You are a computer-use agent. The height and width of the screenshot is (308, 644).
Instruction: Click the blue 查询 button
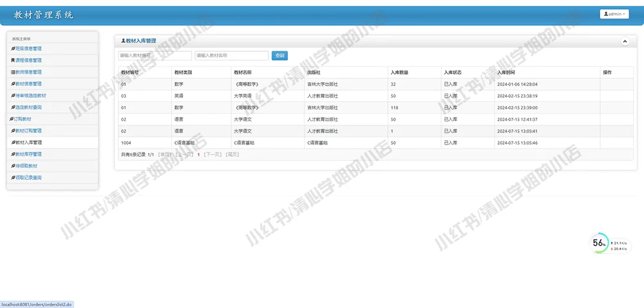point(279,55)
